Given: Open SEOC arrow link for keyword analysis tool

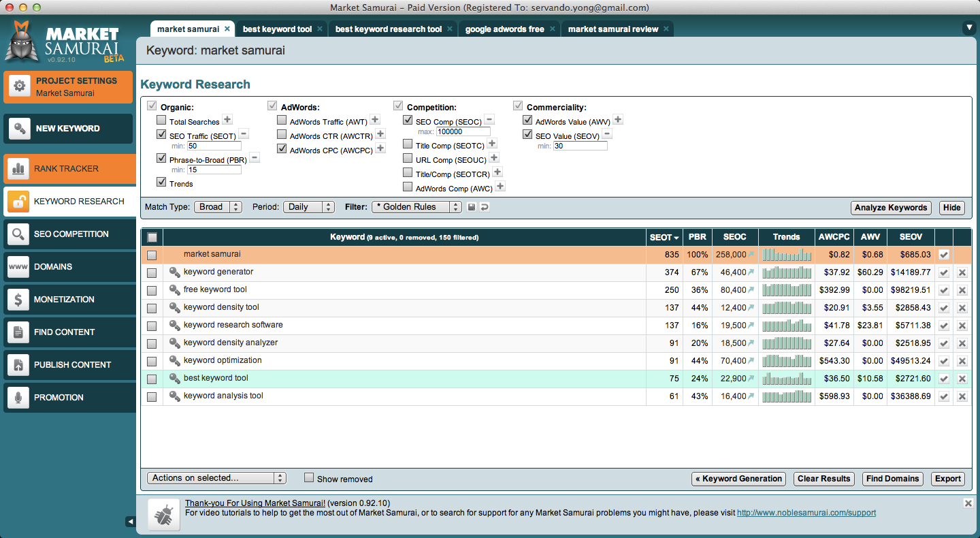Looking at the screenshot, I should tap(751, 396).
